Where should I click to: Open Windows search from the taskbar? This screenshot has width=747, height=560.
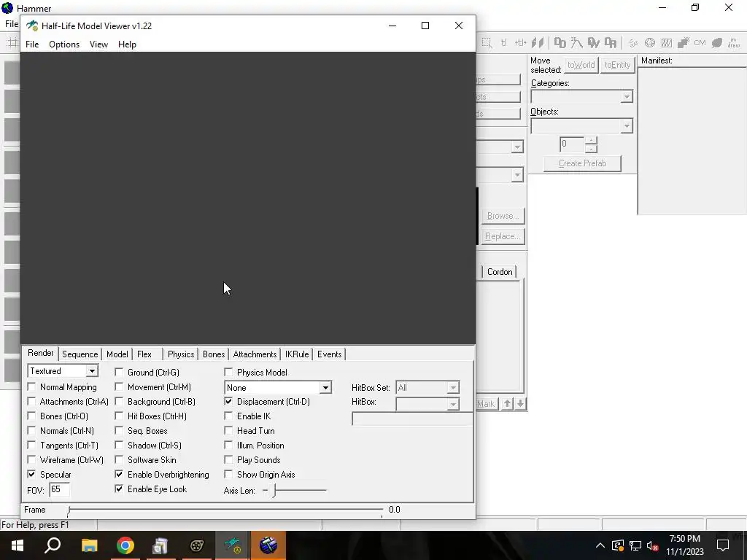(x=53, y=545)
